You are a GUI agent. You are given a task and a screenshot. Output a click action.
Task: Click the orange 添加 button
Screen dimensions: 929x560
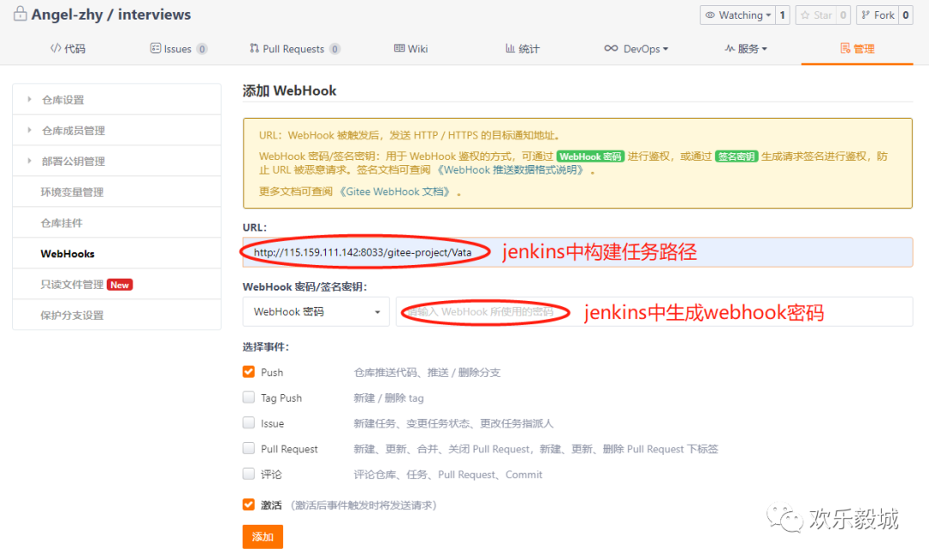coord(262,536)
